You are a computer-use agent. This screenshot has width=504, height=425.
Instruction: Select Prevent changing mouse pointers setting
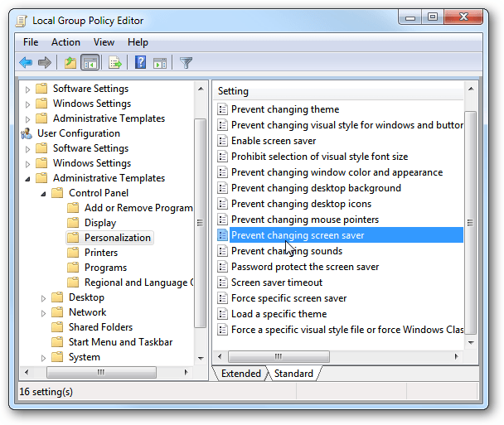coord(305,220)
